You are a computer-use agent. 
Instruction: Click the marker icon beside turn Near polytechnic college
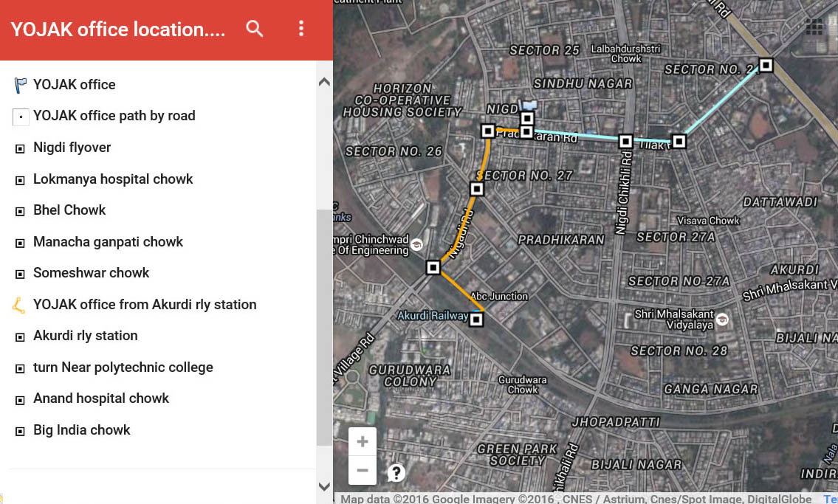pos(20,367)
